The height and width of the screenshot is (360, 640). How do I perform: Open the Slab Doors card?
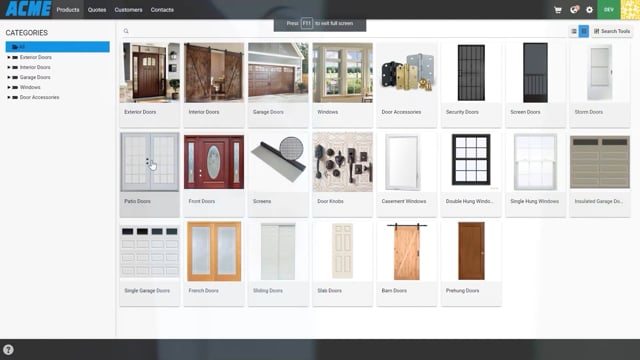point(342,264)
